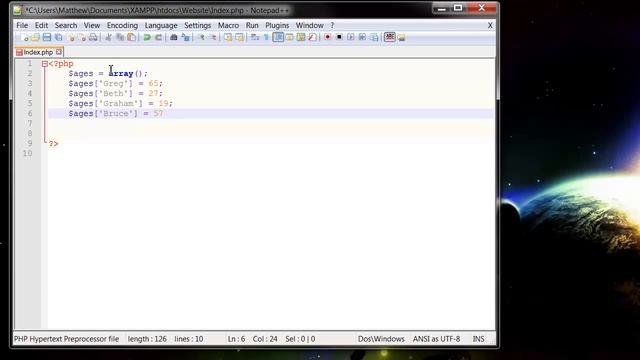
Task: Run macro multiple times icon
Action: [x=362, y=38]
